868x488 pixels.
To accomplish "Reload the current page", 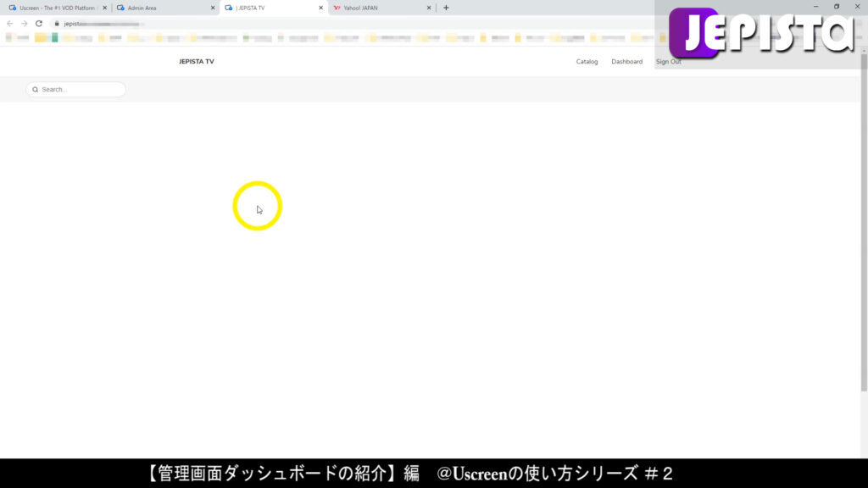I will tap(39, 24).
